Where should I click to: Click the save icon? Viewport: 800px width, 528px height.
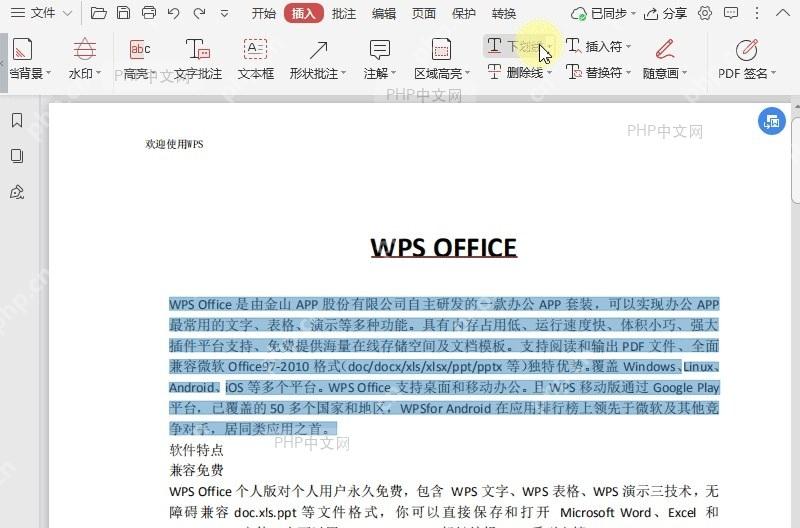[x=123, y=13]
